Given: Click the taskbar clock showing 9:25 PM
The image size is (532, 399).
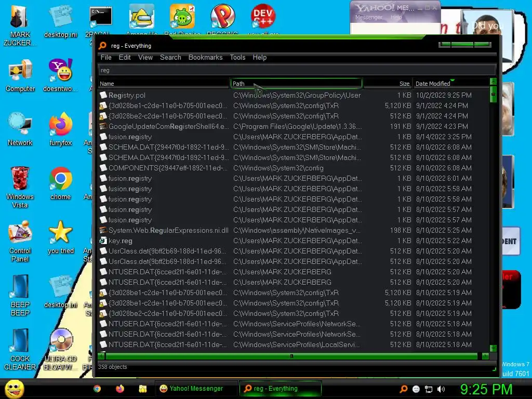Looking at the screenshot, I should tap(486, 389).
